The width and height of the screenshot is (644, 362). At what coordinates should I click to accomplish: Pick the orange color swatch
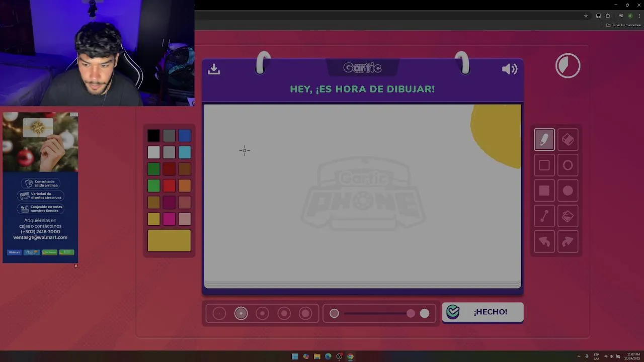pyautogui.click(x=185, y=186)
